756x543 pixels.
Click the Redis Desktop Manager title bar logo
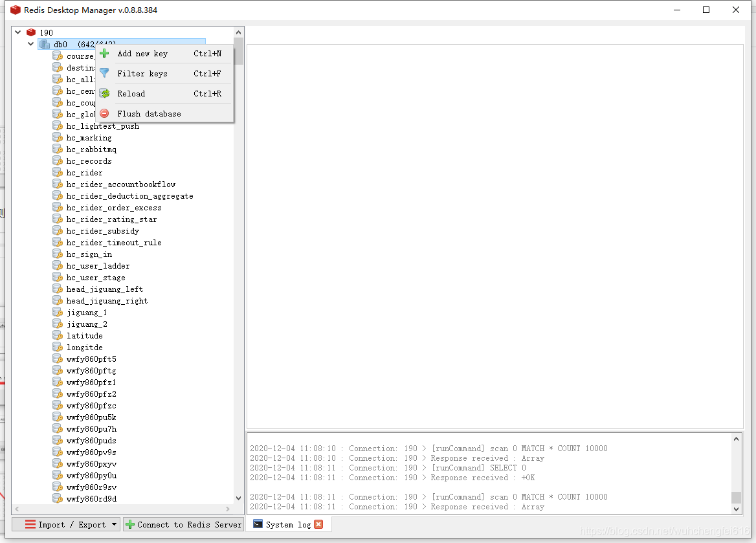(16, 10)
